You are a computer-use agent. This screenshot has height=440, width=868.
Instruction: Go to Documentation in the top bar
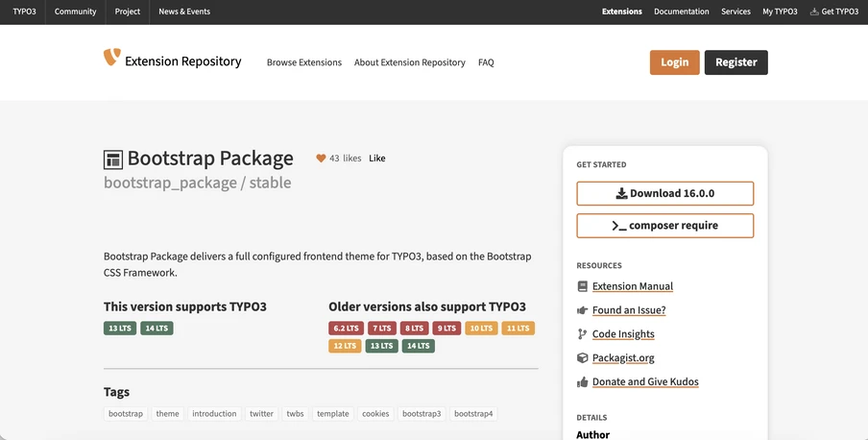point(682,12)
